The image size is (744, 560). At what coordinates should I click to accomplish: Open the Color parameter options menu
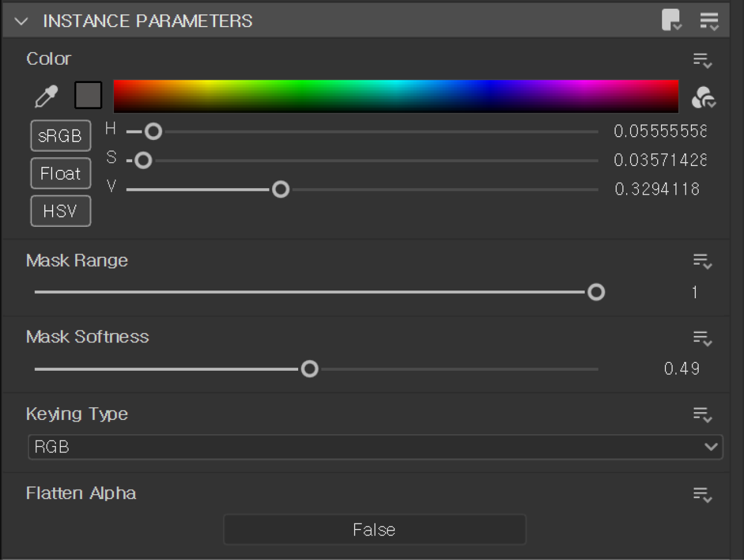pos(703,60)
